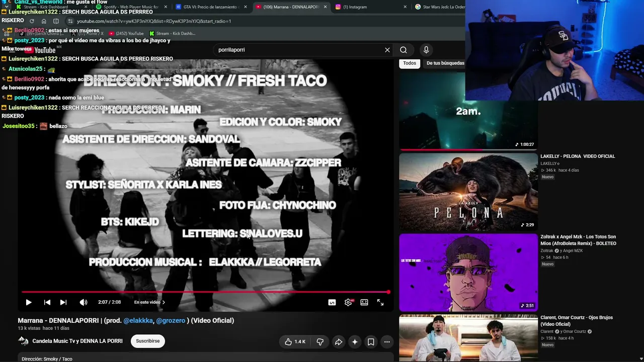Screen dimensions: 644x362
Task: Toggle subtitles on the player
Action: (x=332, y=302)
